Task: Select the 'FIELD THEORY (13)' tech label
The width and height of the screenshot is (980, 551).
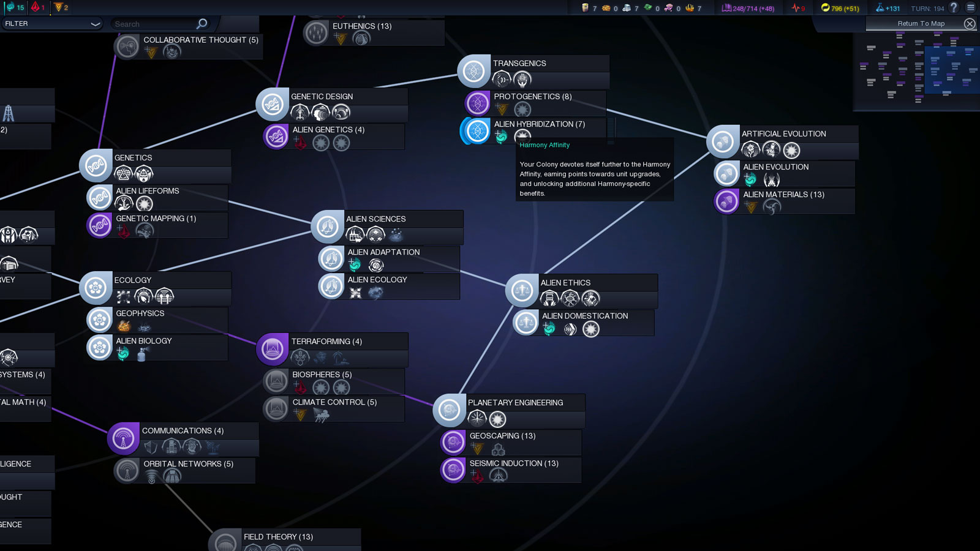Action: (278, 537)
